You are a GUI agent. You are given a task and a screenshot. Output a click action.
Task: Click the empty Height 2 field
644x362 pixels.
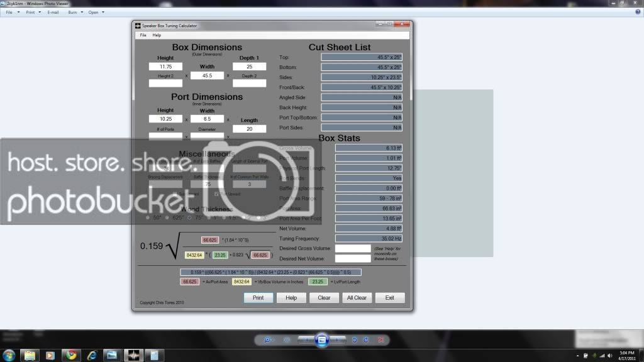point(165,84)
